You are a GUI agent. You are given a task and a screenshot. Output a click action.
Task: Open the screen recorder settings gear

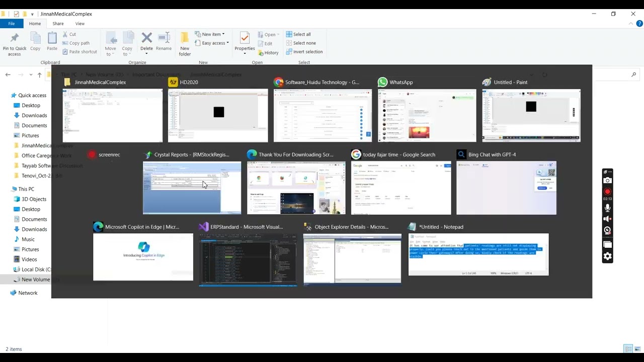pyautogui.click(x=608, y=256)
